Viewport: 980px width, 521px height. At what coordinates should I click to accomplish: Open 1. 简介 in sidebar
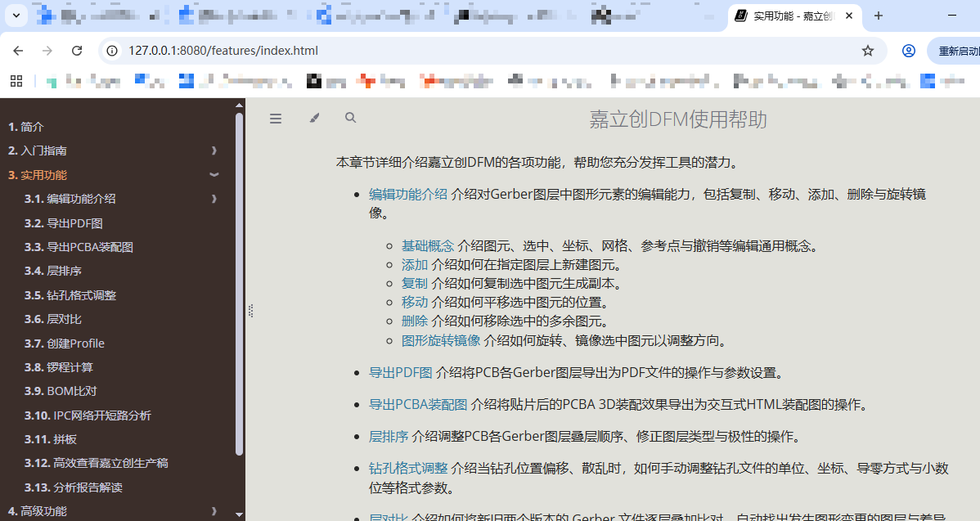coord(25,127)
